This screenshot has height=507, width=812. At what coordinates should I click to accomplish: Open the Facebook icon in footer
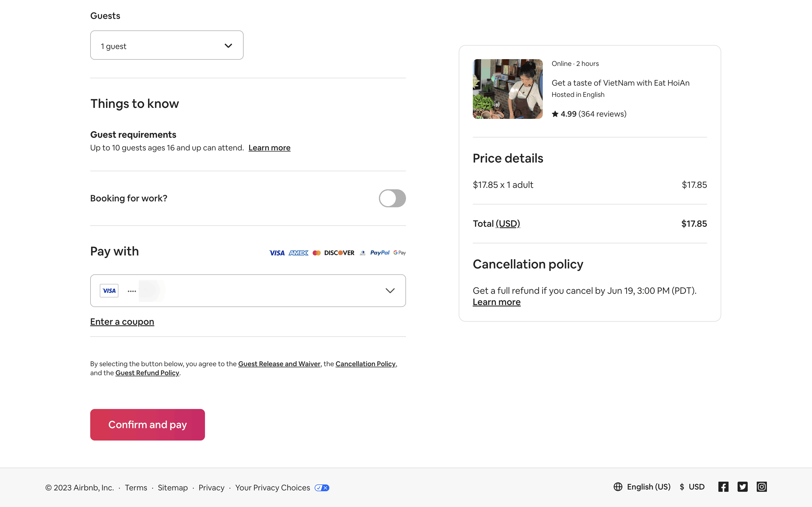tap(723, 487)
